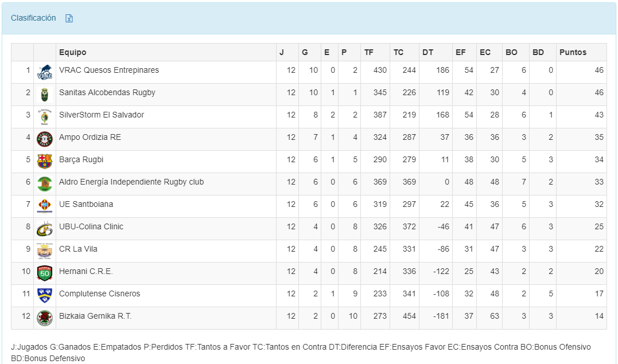
Task: Click the Bizkaia Gernika R.T. crest
Action: tap(44, 318)
